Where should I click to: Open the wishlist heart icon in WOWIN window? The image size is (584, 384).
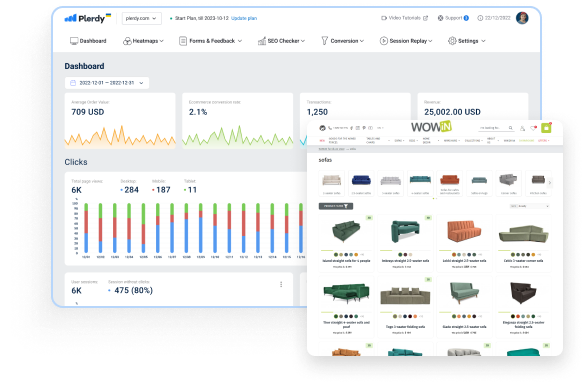point(533,128)
